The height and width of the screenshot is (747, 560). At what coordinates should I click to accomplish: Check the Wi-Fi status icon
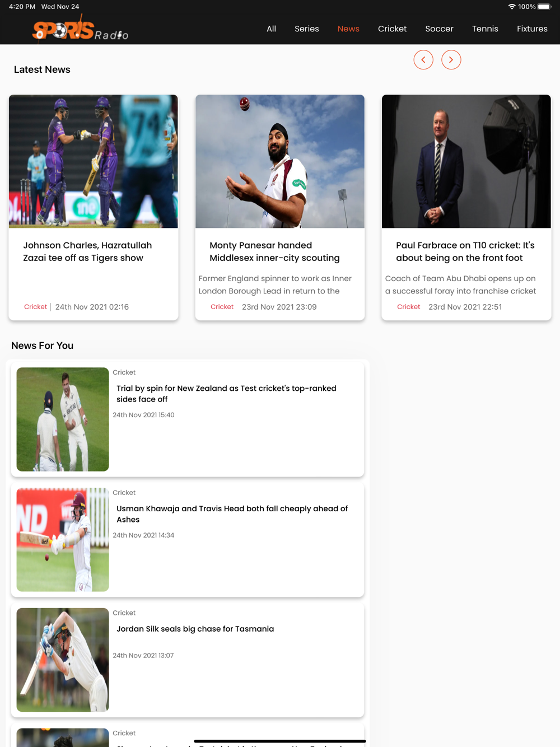coord(512,7)
